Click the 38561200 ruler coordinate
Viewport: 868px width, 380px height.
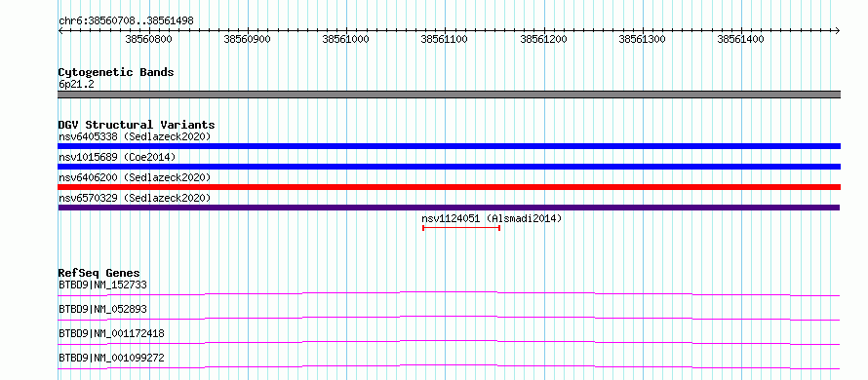[x=543, y=39]
